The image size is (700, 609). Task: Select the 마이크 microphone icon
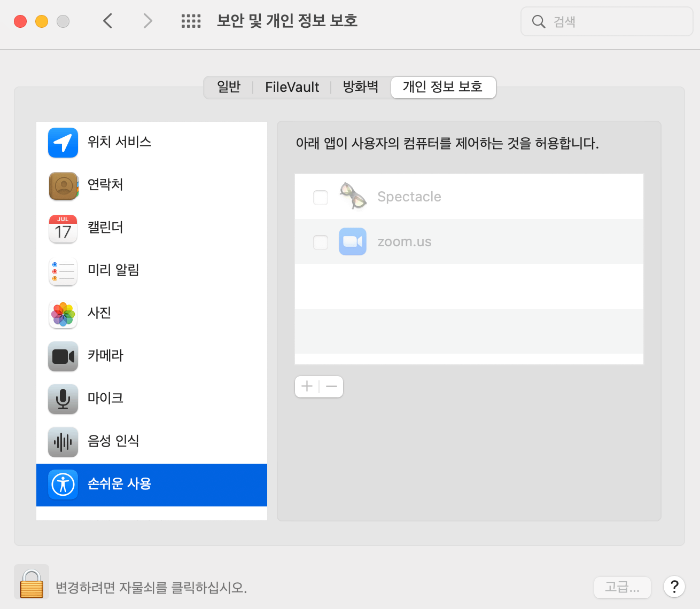[x=63, y=399]
